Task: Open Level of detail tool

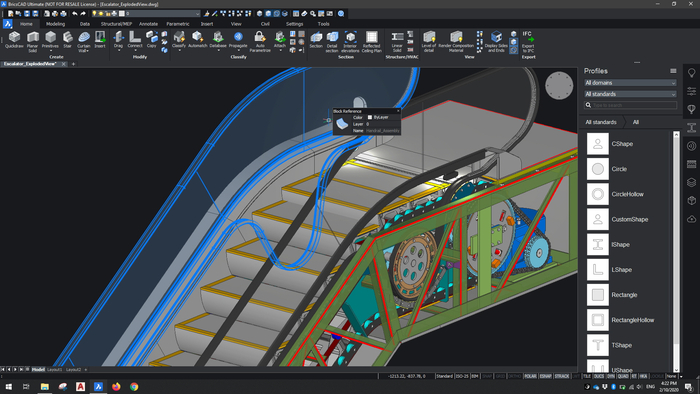Action: tap(429, 42)
